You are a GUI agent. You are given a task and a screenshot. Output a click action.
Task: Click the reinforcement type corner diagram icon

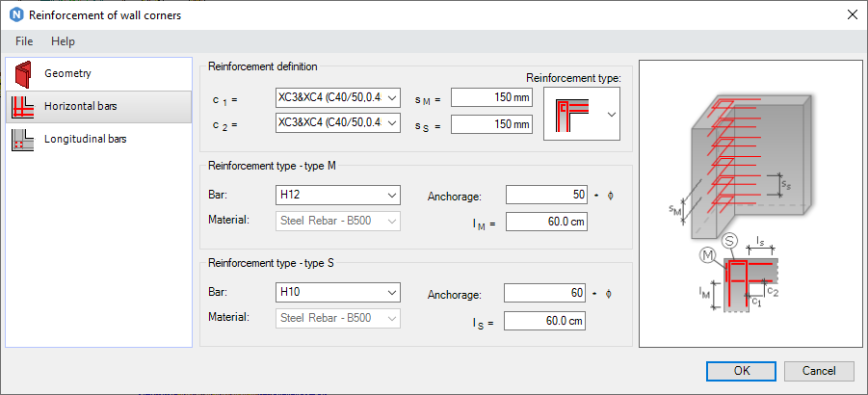click(x=570, y=114)
